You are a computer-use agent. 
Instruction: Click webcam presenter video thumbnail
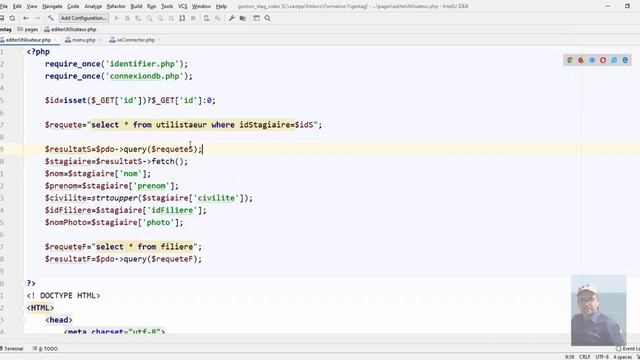click(598, 310)
